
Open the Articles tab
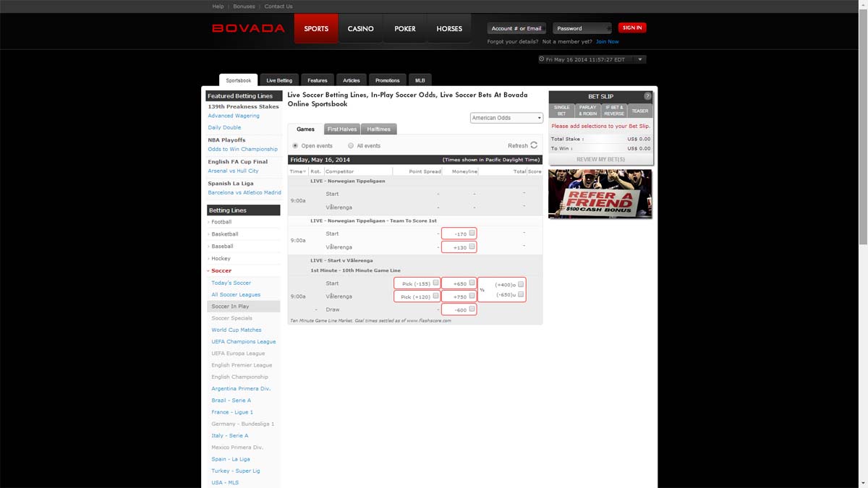coord(352,80)
